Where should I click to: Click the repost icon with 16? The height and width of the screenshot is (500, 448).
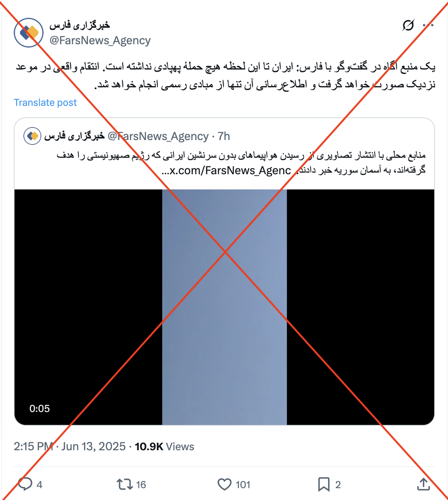tap(125, 484)
